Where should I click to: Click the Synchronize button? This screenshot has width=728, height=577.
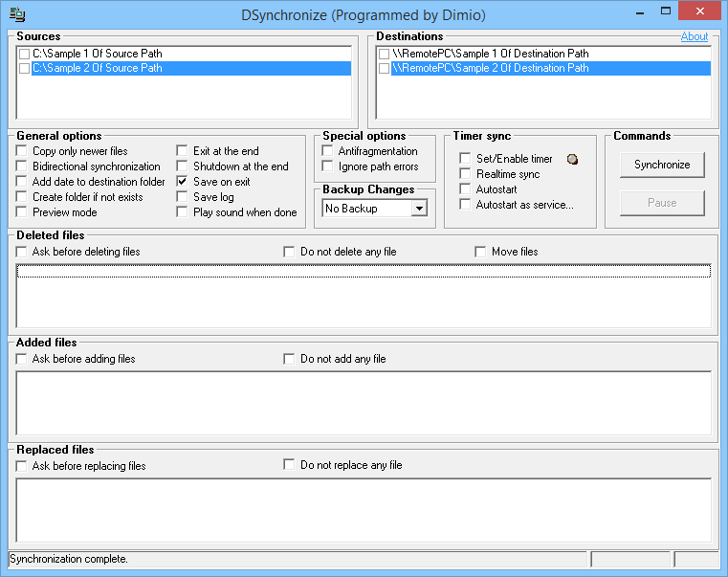click(x=662, y=165)
